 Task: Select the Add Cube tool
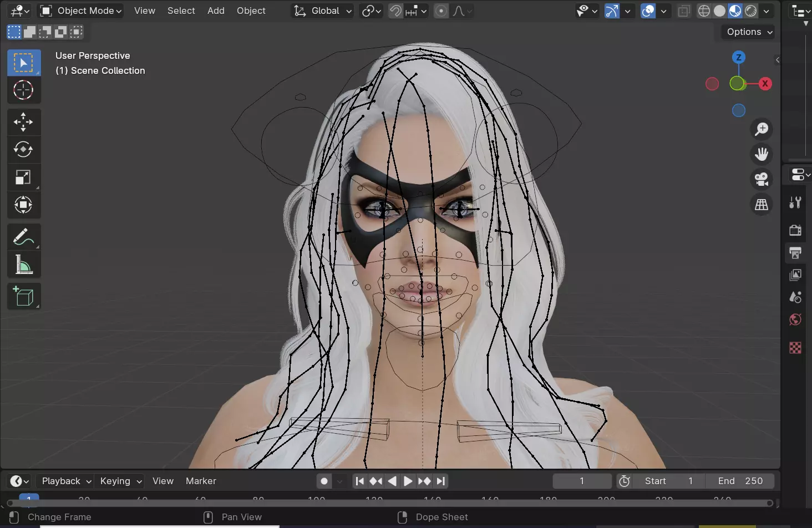tap(23, 296)
